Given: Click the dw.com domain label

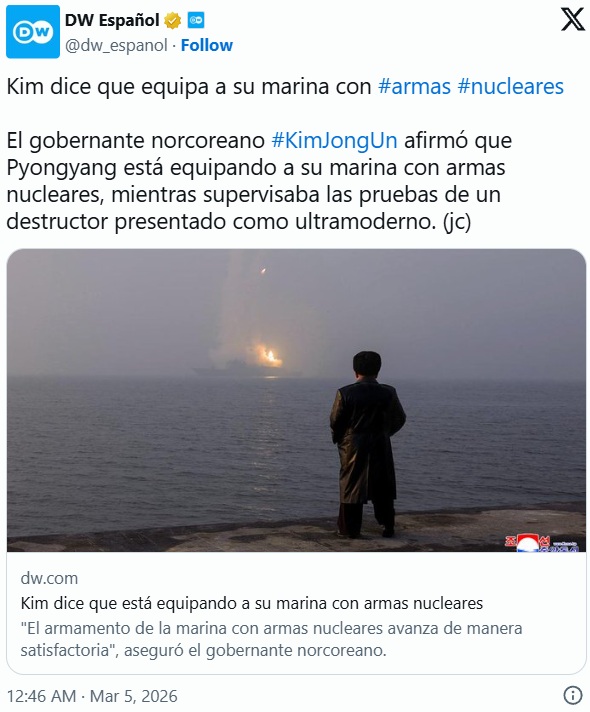Looking at the screenshot, I should click(49, 578).
